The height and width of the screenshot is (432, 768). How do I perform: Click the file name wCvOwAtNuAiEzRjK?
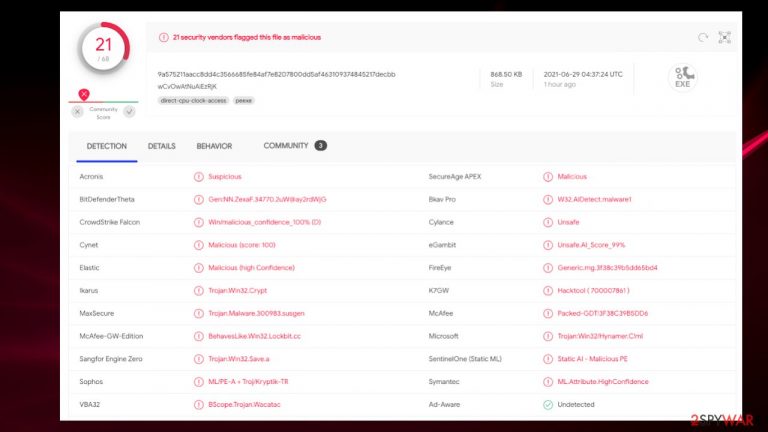point(187,87)
